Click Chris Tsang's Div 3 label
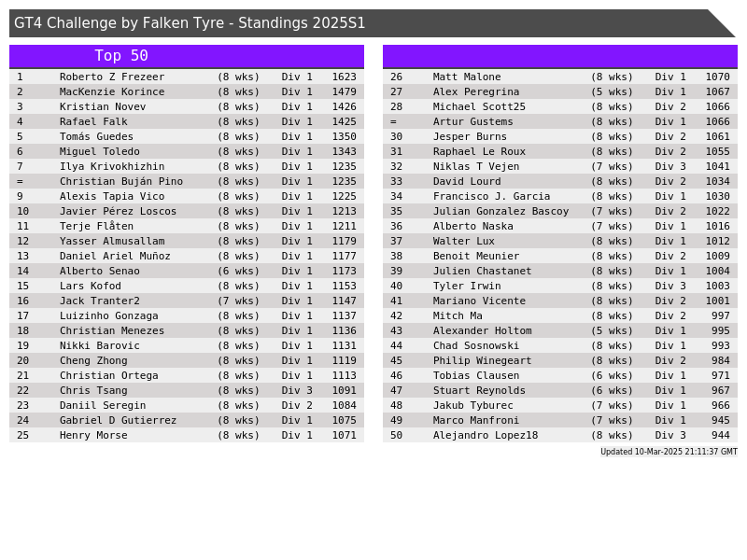Screen dimensions: 747x560 (297, 390)
